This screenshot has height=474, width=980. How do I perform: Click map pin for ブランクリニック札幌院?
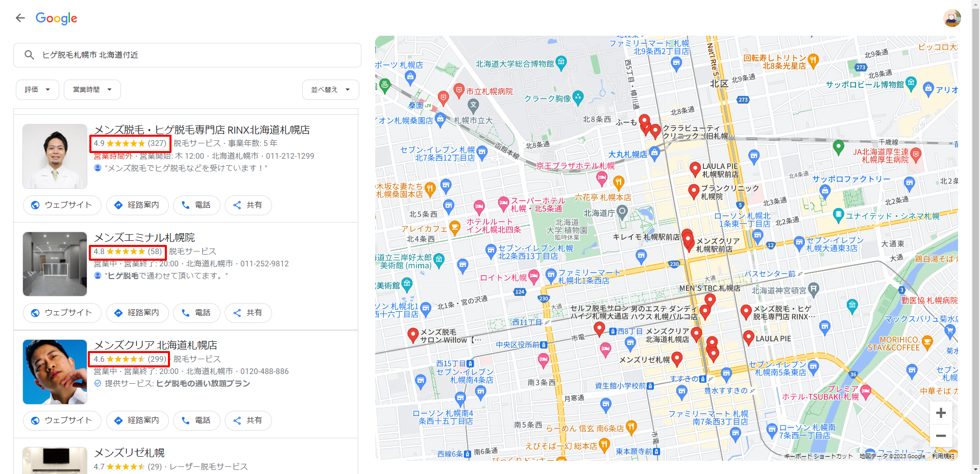click(x=693, y=191)
